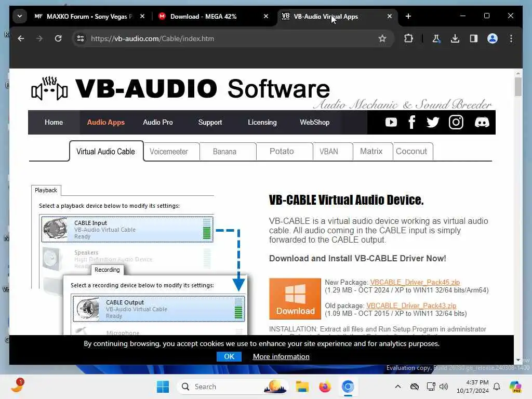Image resolution: width=532 pixels, height=399 pixels.
Task: Toggle the browser side panel
Action: pos(474,38)
